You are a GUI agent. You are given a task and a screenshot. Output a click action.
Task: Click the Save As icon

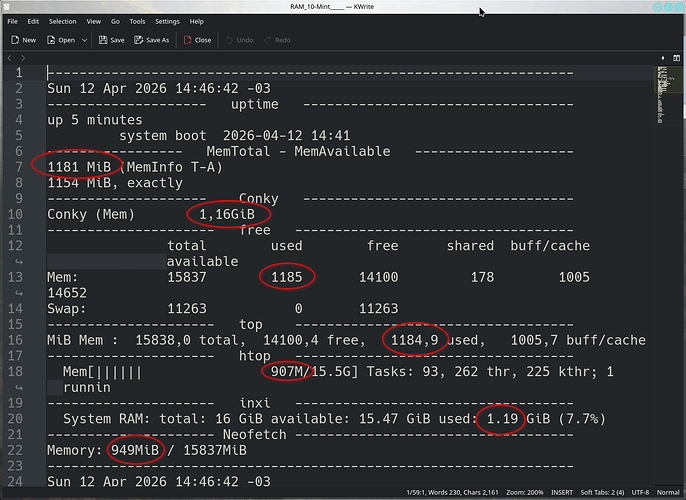pyautogui.click(x=139, y=40)
